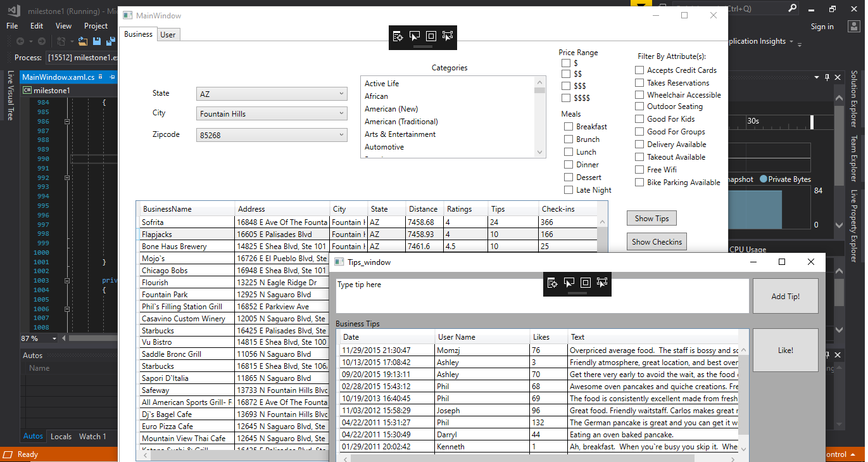Image resolution: width=868 pixels, height=462 pixels.
Task: Tick Good For Kids checkbox
Action: click(639, 119)
